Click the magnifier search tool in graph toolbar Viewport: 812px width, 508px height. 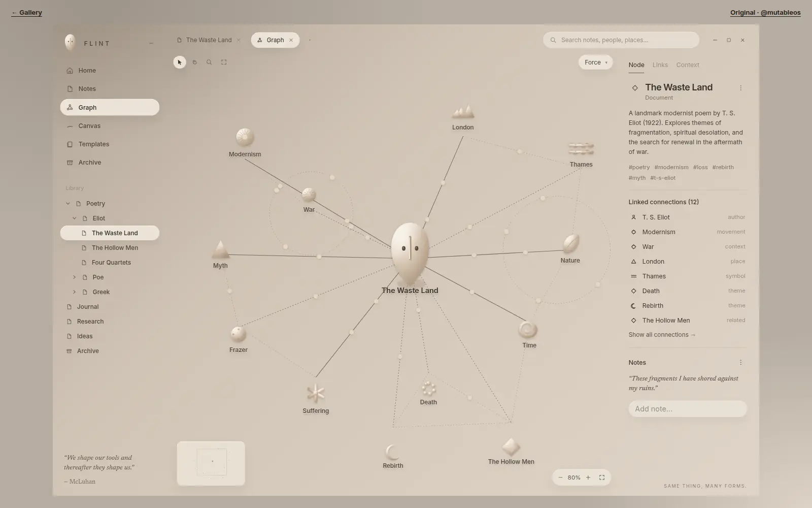[x=209, y=62]
